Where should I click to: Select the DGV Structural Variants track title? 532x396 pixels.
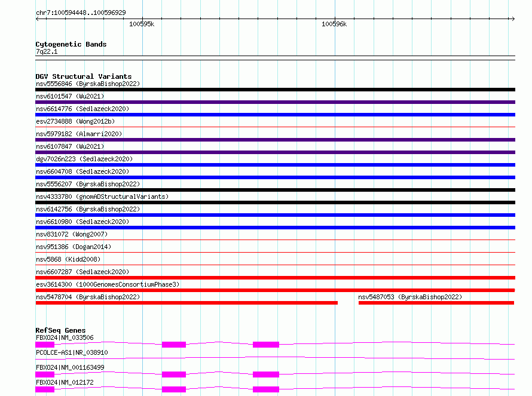tap(84, 76)
